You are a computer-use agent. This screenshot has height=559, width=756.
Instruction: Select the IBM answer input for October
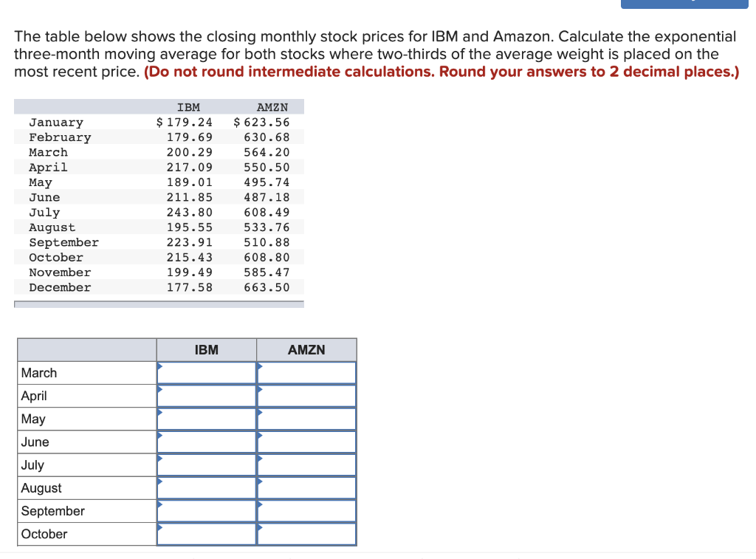[207, 533]
